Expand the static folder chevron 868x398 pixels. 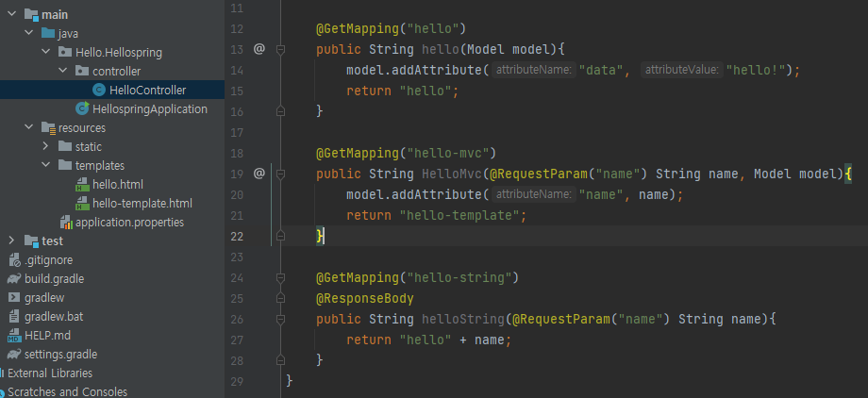pyautogui.click(x=46, y=147)
